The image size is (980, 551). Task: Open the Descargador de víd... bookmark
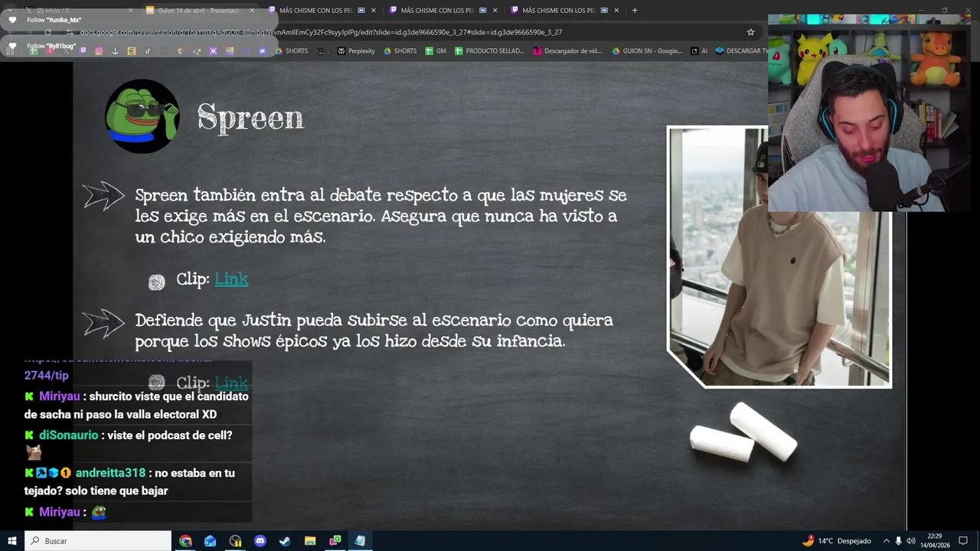coord(567,51)
